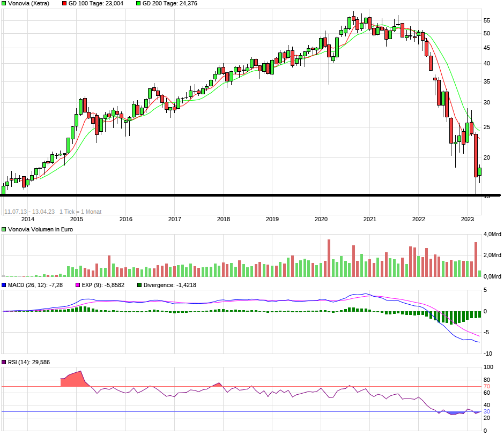Screen dimensions: 504x436
Task: Click the 'GD 100 Tage: 23,004' label
Action: pos(96,4)
